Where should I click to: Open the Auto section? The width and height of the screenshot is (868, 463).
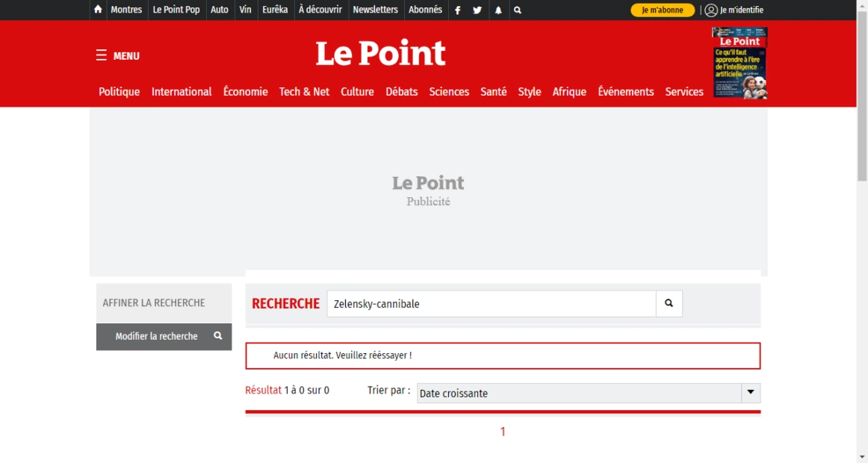[219, 10]
